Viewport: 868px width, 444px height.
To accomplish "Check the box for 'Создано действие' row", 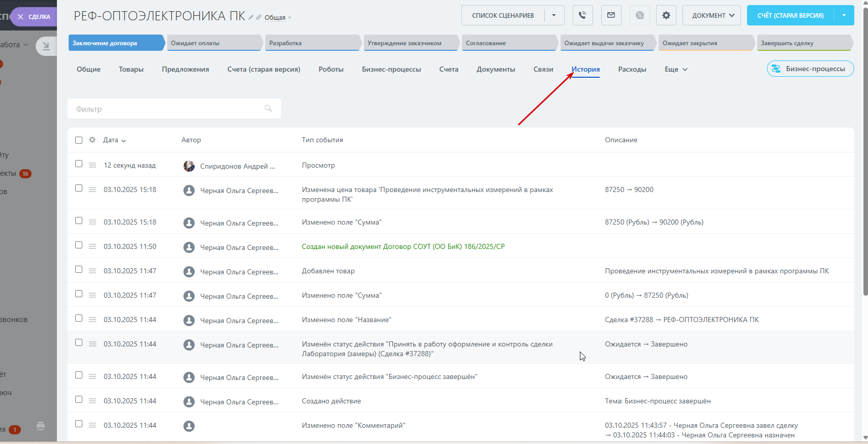I will (79, 399).
